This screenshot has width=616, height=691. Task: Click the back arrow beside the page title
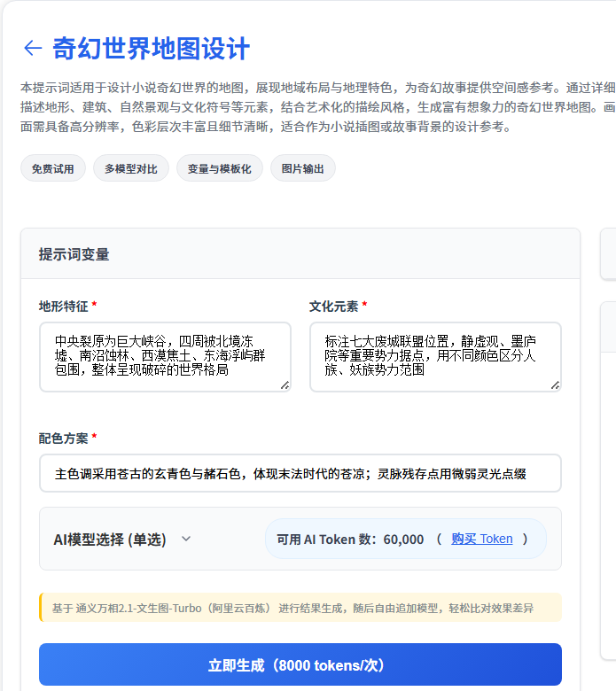click(x=33, y=48)
